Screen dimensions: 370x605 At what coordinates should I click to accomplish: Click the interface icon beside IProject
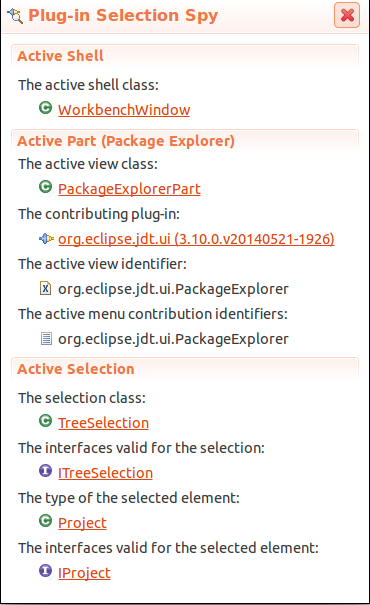tap(46, 571)
